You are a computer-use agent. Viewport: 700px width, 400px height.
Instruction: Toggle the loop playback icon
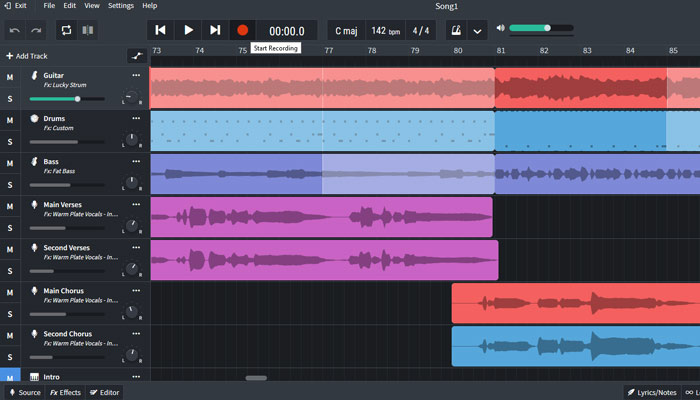pyautogui.click(x=66, y=31)
